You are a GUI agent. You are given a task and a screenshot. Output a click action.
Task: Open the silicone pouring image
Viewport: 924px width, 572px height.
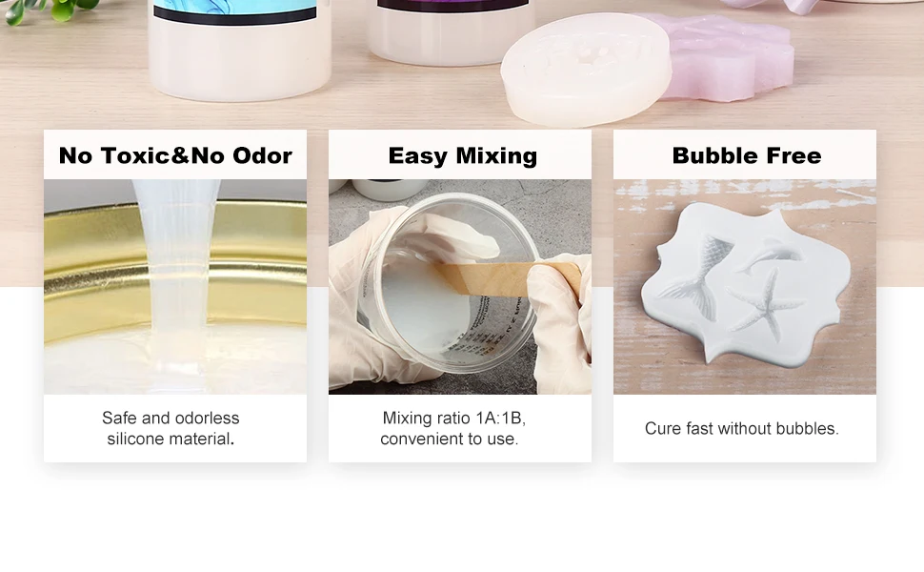(x=175, y=287)
